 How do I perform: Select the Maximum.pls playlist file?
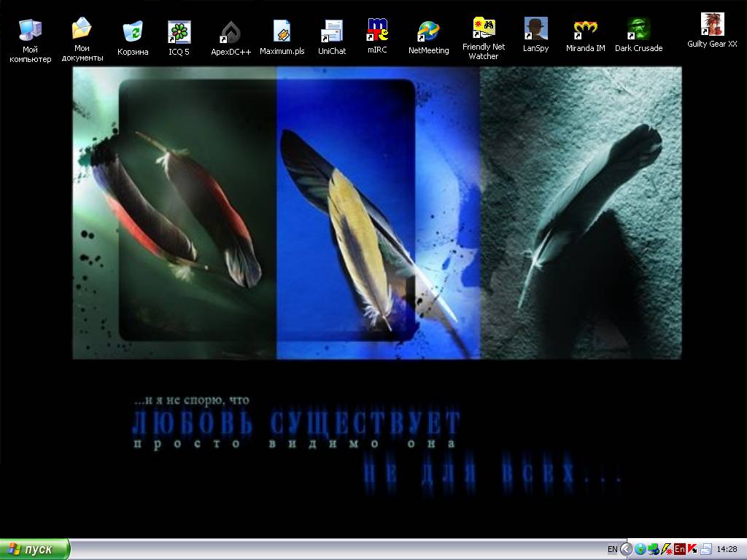coord(282,32)
